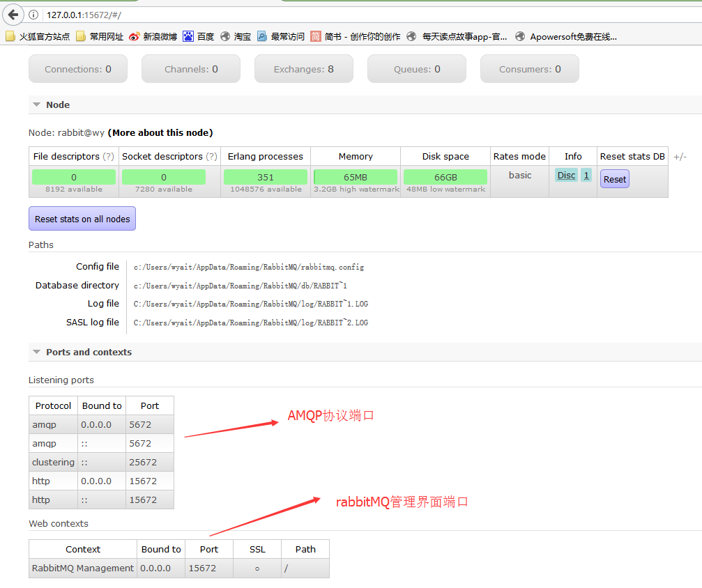This screenshot has height=588, width=702.
Task: Click the Path / cell in Web contexts
Action: click(305, 568)
